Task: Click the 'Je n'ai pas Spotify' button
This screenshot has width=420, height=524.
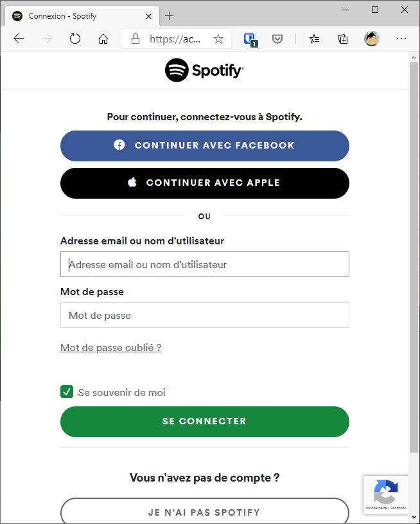Action: coord(205,511)
